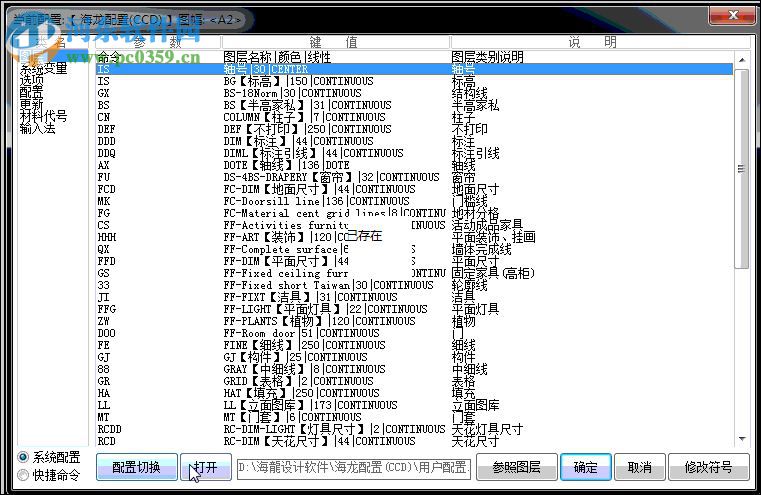Select the GR GRID【表格】 row
The width and height of the screenshot is (761, 495).
tap(414, 381)
